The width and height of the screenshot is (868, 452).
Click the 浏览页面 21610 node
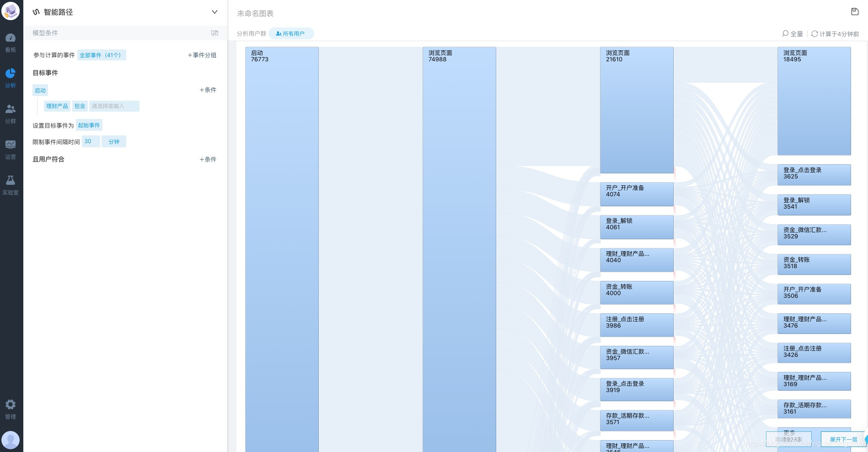(x=637, y=110)
